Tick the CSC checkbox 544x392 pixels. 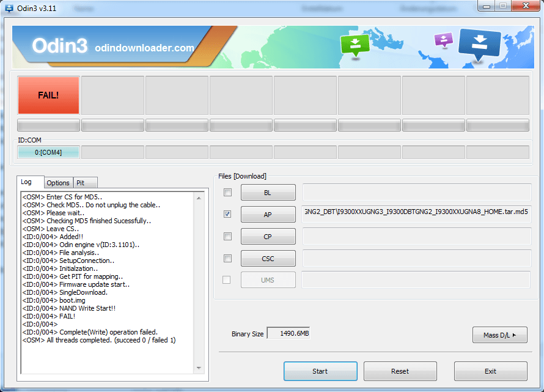227,258
